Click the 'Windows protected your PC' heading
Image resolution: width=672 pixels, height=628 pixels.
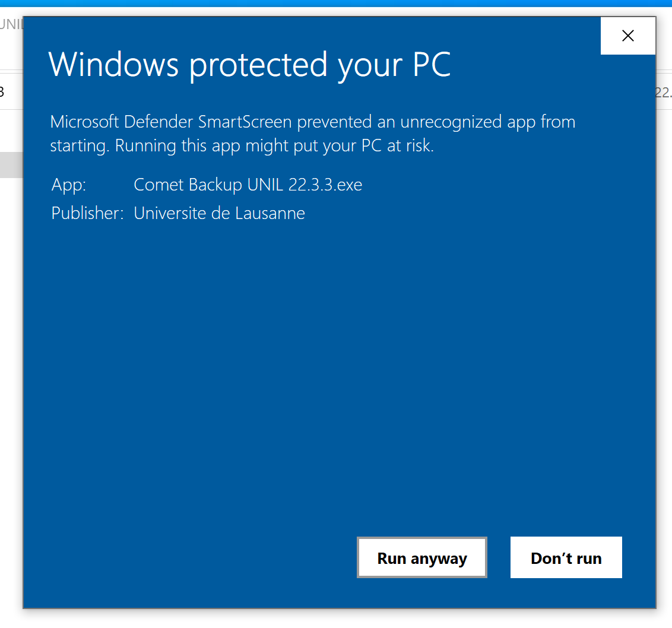(249, 64)
